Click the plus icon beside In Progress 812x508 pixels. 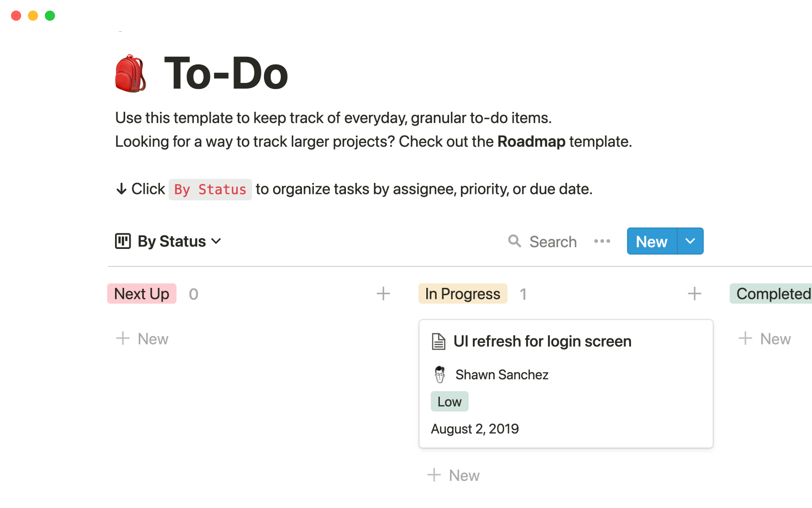[694, 293]
